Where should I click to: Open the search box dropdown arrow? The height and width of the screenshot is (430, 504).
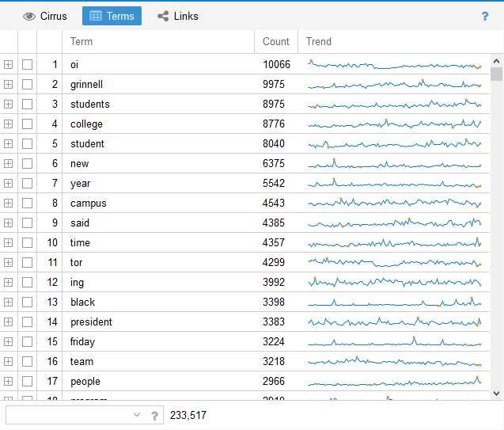pos(137,415)
